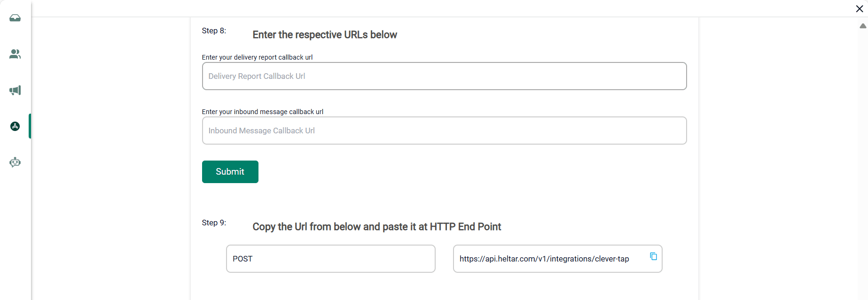868x300 pixels.
Task: Go to the Contacts sidebar icon
Action: click(15, 54)
